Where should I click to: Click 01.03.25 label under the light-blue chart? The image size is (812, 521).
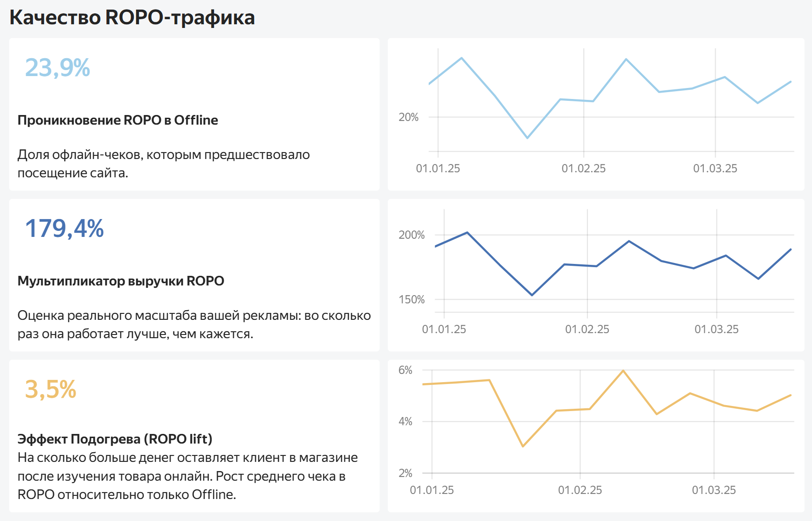[x=715, y=169]
